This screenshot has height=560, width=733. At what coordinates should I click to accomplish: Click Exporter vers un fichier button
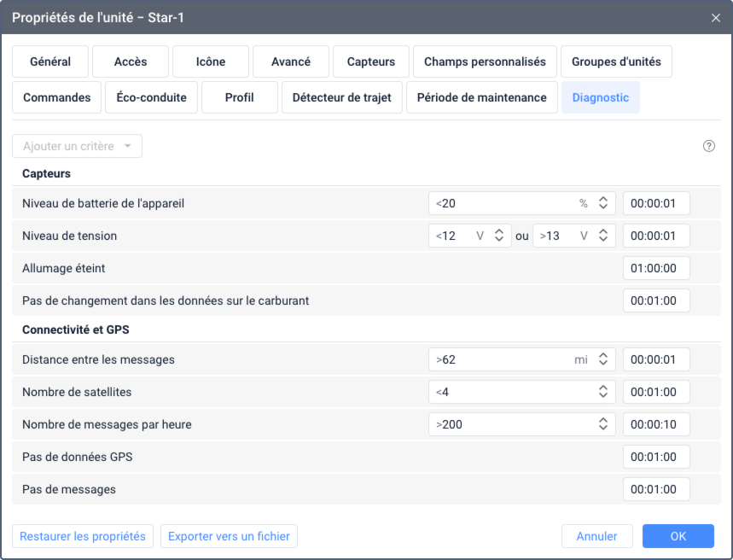click(x=229, y=536)
